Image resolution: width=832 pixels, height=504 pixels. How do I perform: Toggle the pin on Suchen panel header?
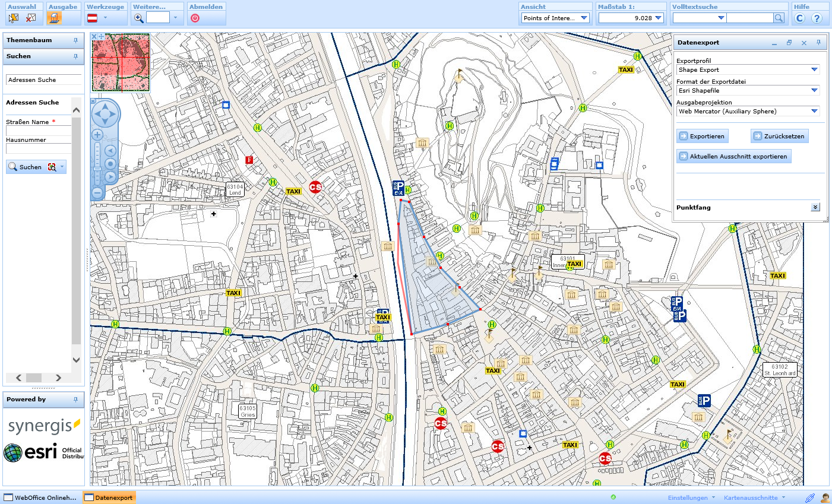click(x=75, y=56)
